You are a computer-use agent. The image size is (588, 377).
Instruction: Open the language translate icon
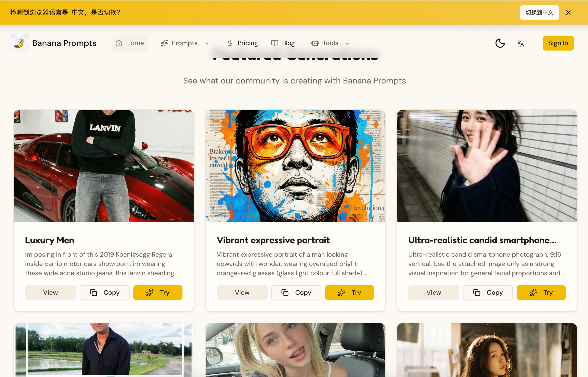[520, 43]
